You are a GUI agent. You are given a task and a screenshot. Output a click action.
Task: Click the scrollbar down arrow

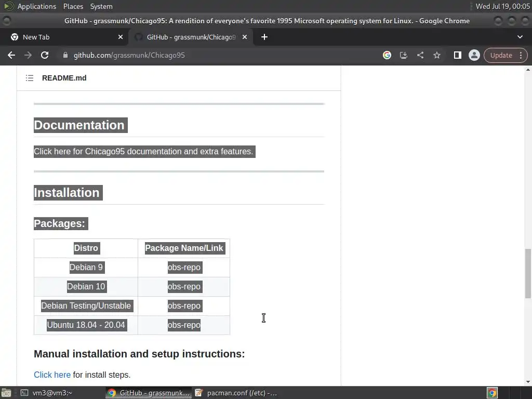(528, 382)
